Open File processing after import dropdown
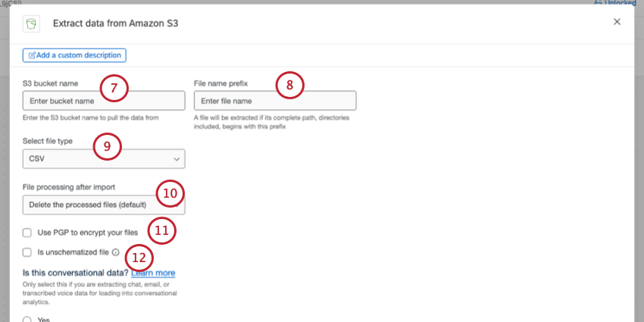Image resolution: width=644 pixels, height=322 pixels. (x=104, y=205)
